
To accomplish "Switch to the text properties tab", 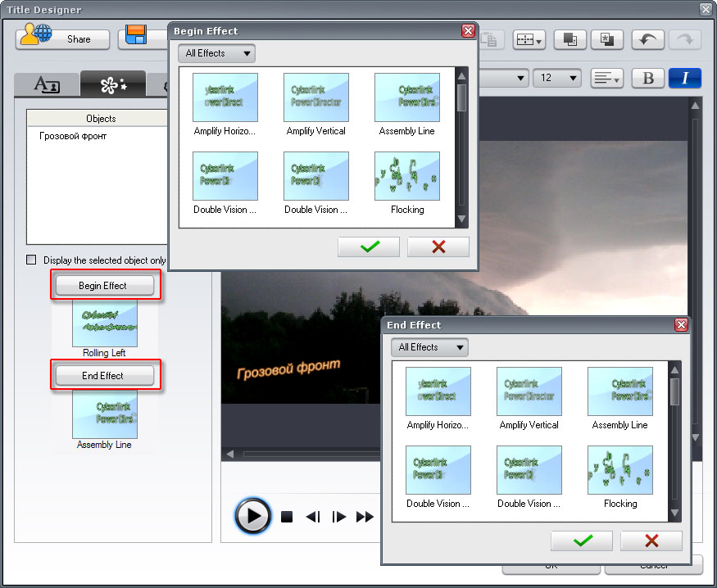I will pos(47,84).
